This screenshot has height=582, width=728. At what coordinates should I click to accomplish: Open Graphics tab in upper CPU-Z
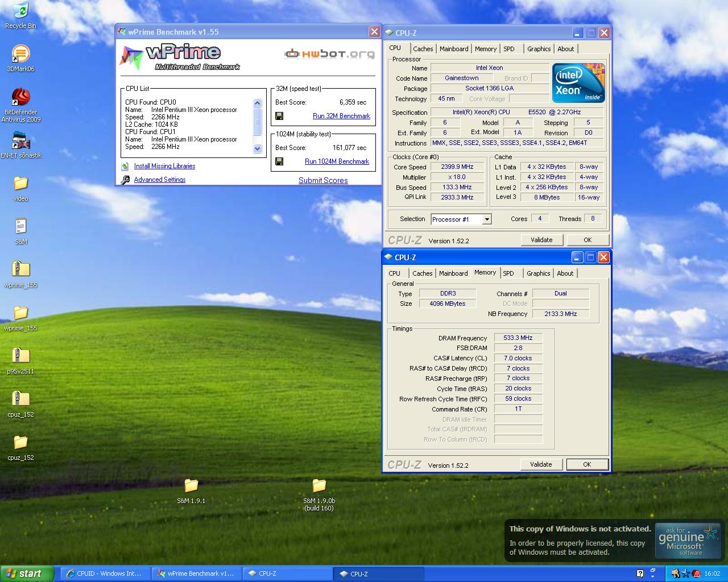pyautogui.click(x=539, y=49)
